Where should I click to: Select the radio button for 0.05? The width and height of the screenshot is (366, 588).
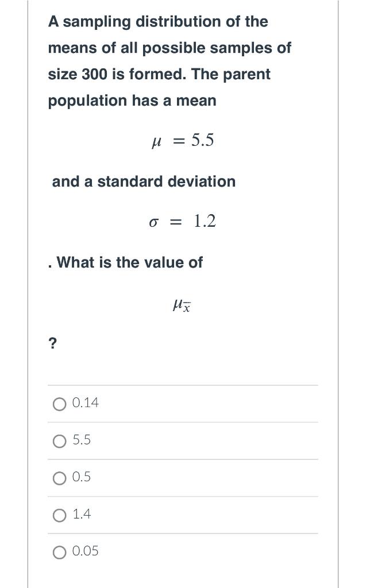(59, 552)
